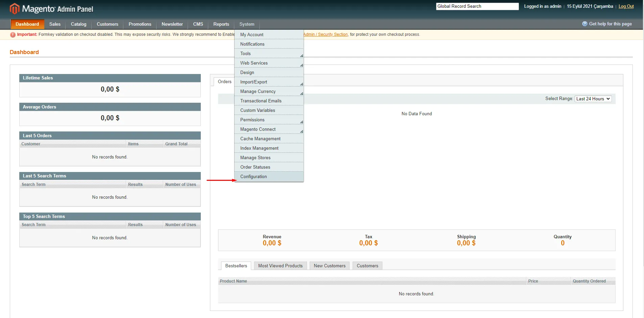This screenshot has width=644, height=318.
Task: Switch to New Customers tab
Action: (x=329, y=266)
